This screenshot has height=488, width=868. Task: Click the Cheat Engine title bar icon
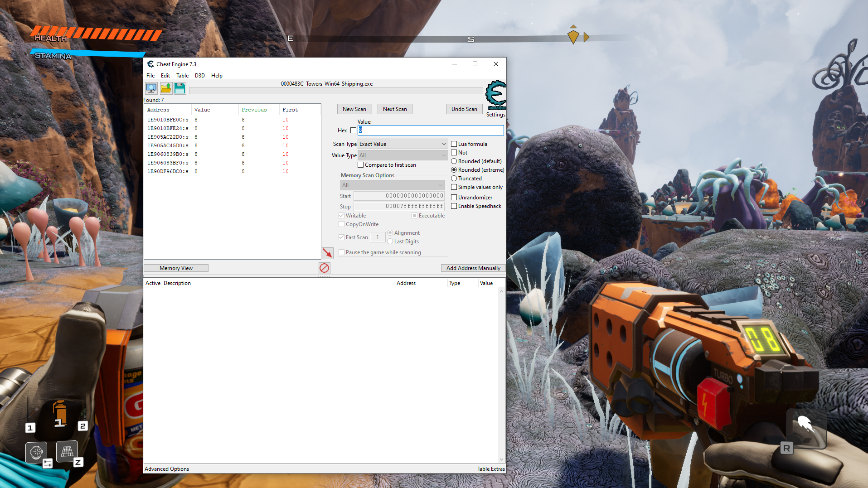(x=150, y=64)
